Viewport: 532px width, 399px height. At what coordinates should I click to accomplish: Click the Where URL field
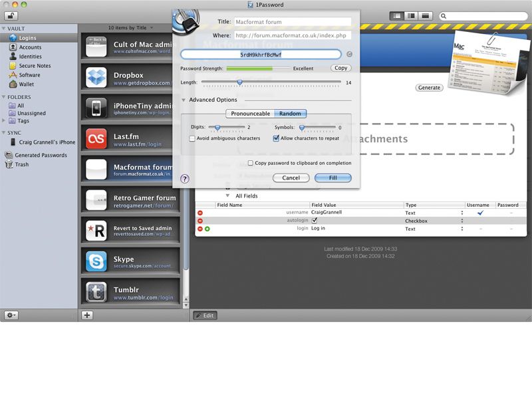pyautogui.click(x=293, y=35)
